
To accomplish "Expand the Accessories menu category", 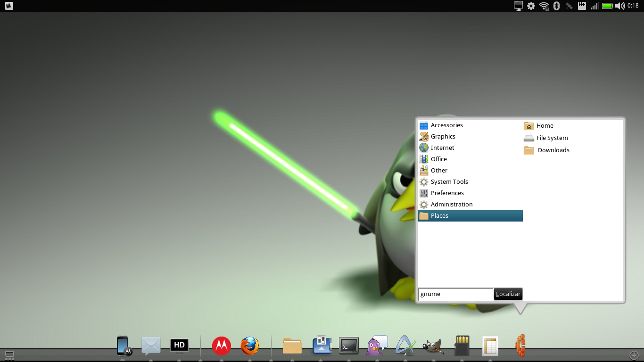I will [x=446, y=125].
